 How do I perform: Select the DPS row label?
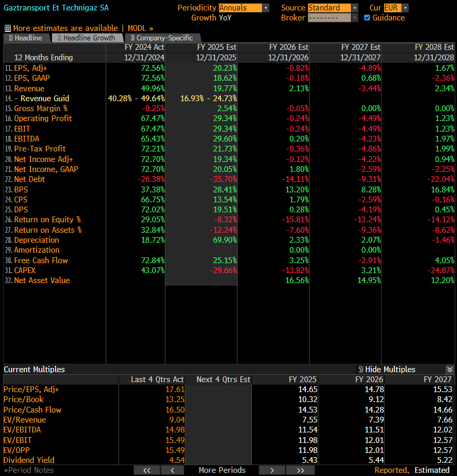click(x=21, y=210)
